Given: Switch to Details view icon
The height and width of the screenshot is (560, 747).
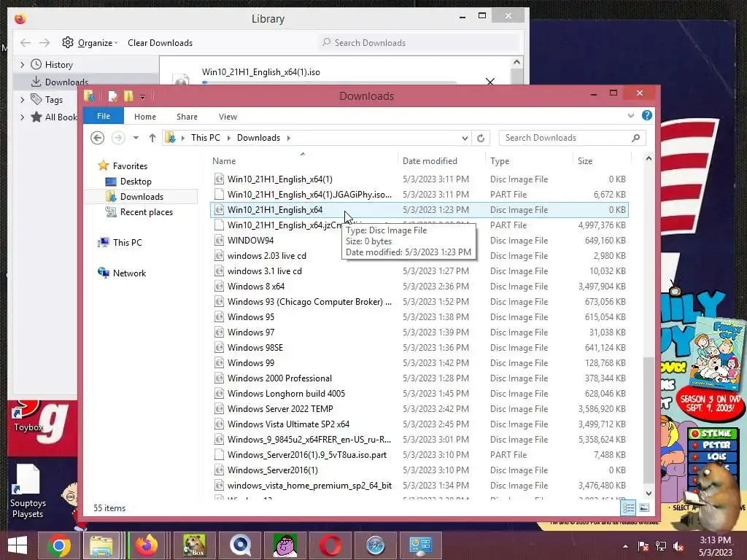Looking at the screenshot, I should (628, 507).
